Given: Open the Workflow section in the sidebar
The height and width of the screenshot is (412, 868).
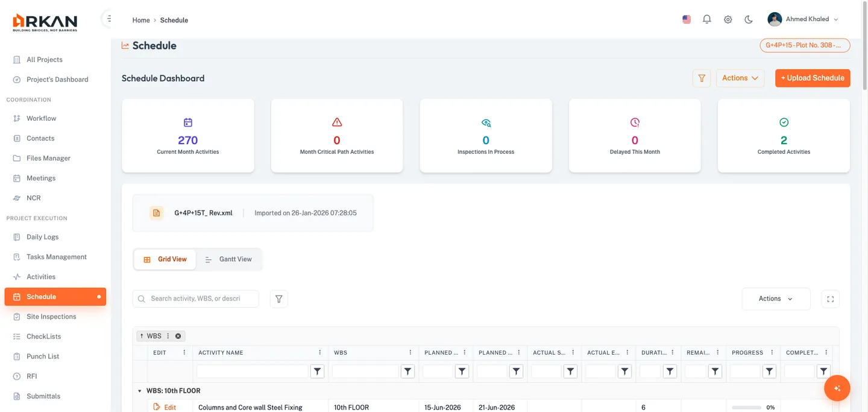Looking at the screenshot, I should (40, 118).
